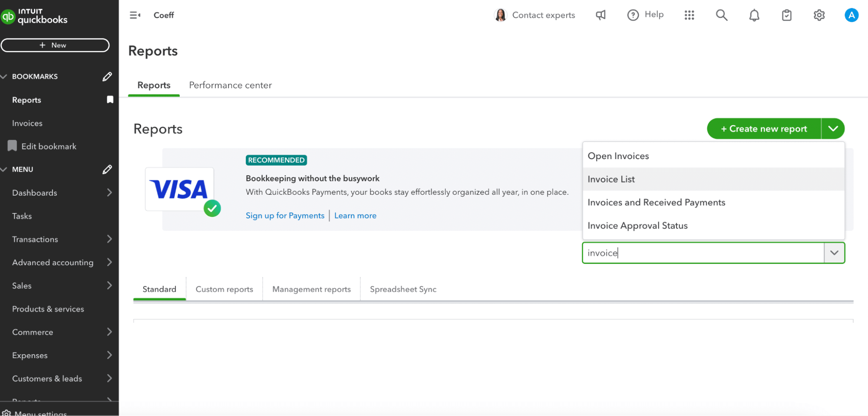Edit bookmarks with the pencil icon
868x416 pixels.
107,77
